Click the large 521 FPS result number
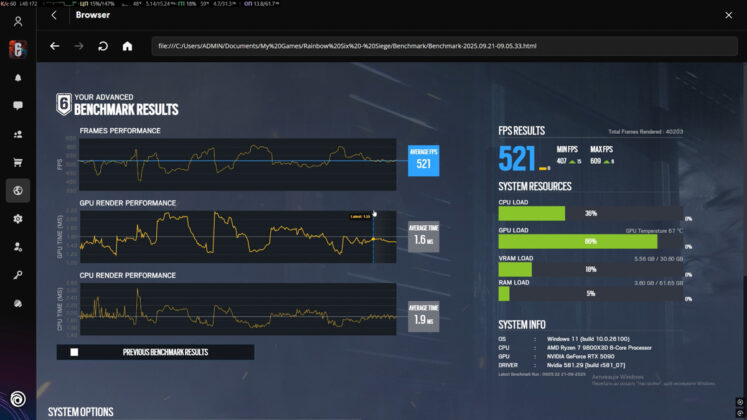 tap(517, 159)
